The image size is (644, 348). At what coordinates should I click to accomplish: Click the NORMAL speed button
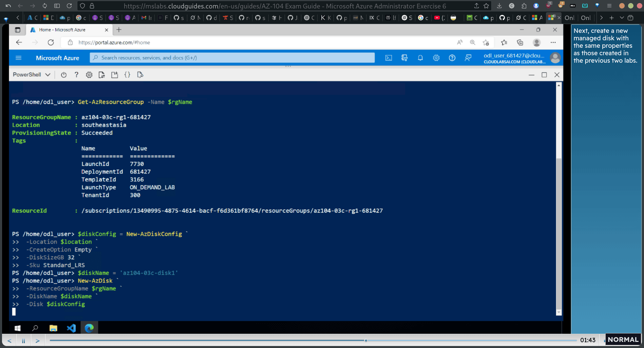point(623,340)
